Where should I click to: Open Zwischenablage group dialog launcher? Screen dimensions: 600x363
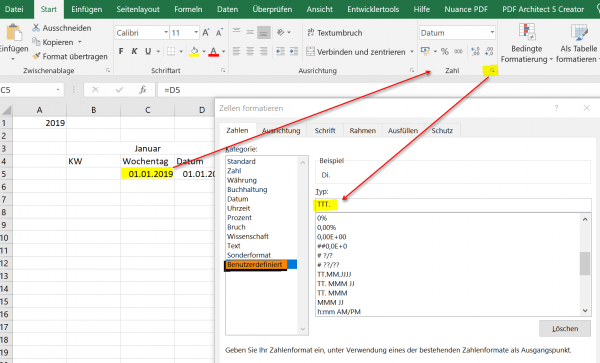point(108,70)
